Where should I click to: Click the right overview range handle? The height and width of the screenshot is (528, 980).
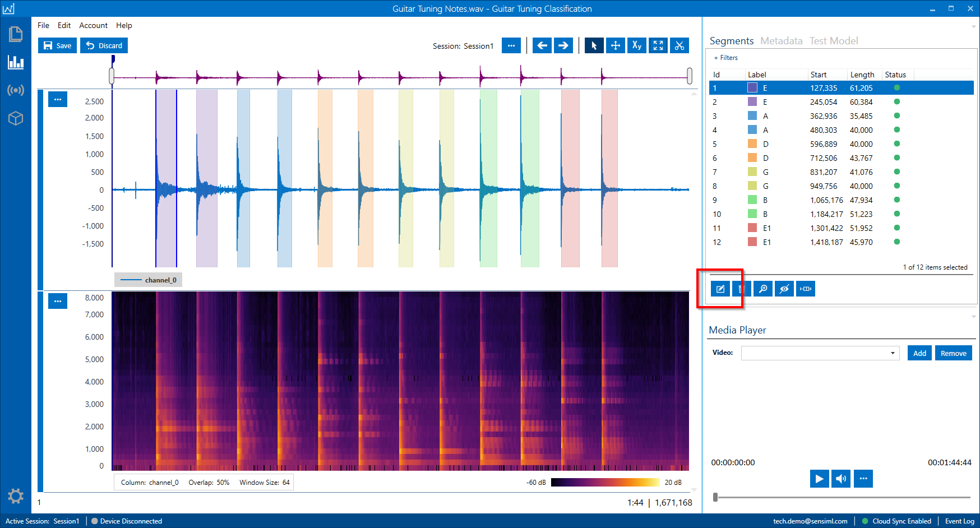tap(690, 76)
